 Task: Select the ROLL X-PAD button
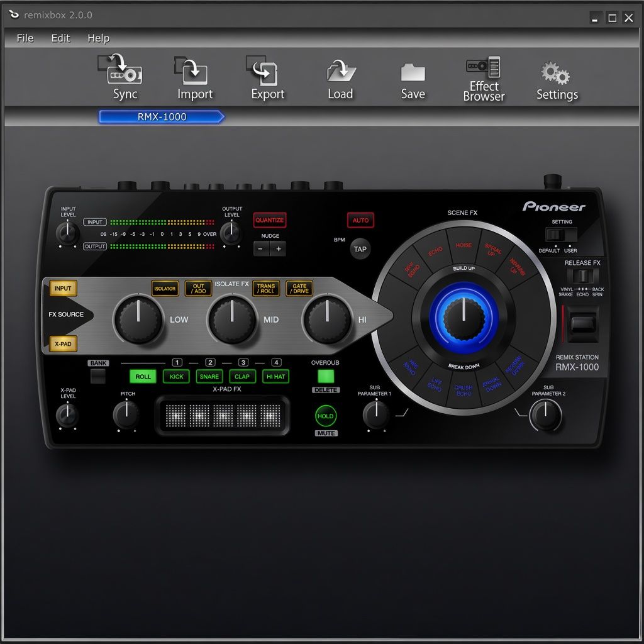(x=143, y=377)
